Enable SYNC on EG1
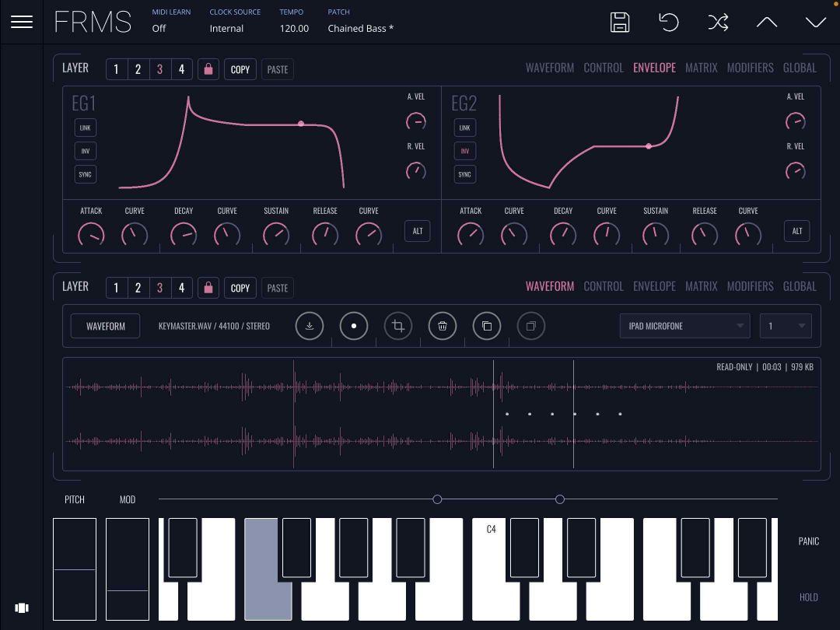This screenshot has height=630, width=840. coord(85,174)
